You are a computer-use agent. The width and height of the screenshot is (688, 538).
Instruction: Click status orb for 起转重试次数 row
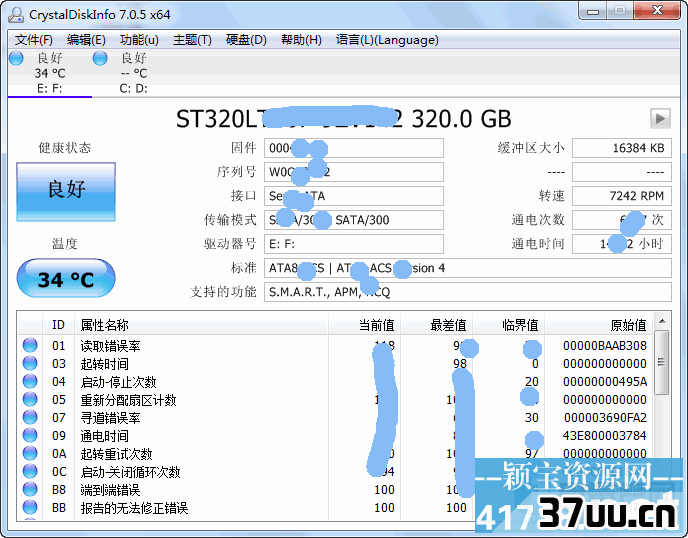[30, 453]
